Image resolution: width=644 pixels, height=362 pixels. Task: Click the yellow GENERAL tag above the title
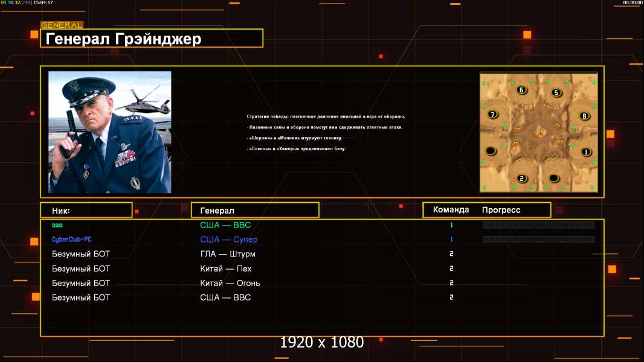pyautogui.click(x=62, y=25)
